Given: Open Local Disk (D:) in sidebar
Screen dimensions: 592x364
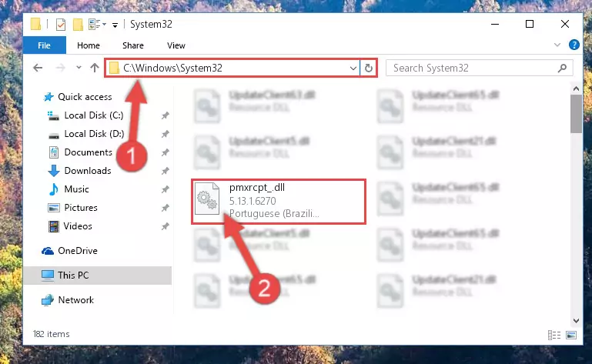Looking at the screenshot, I should click(94, 134).
